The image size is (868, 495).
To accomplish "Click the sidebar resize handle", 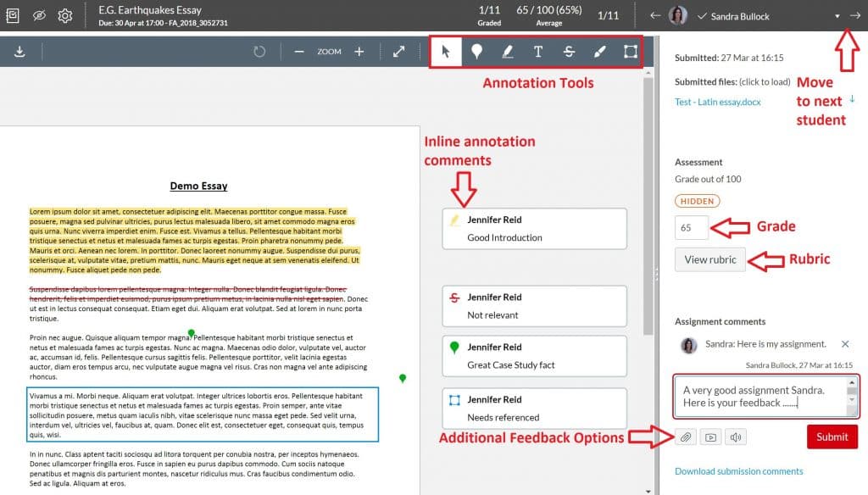I will coord(657,274).
